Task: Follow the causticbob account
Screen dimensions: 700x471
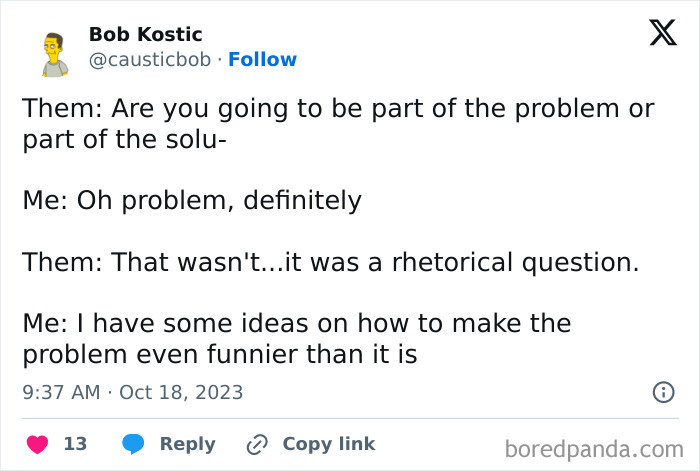Action: click(x=262, y=60)
